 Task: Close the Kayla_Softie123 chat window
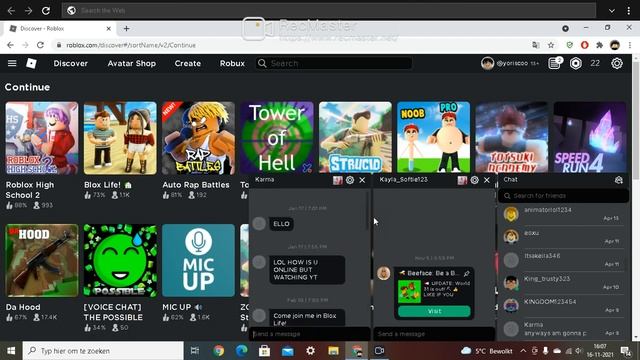point(487,180)
